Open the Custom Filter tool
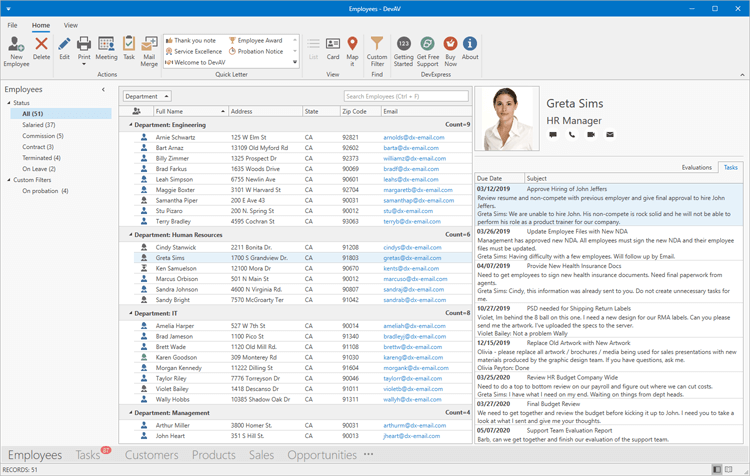The height and width of the screenshot is (476, 750). 376,49
